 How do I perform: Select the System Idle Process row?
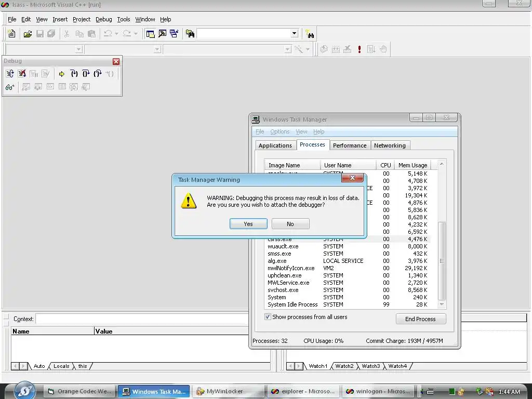(348, 304)
